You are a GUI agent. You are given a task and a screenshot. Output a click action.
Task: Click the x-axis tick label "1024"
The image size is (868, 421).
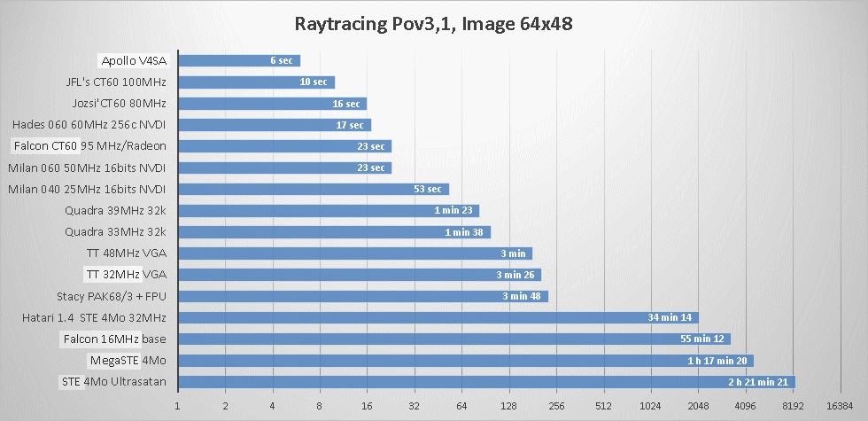click(651, 406)
